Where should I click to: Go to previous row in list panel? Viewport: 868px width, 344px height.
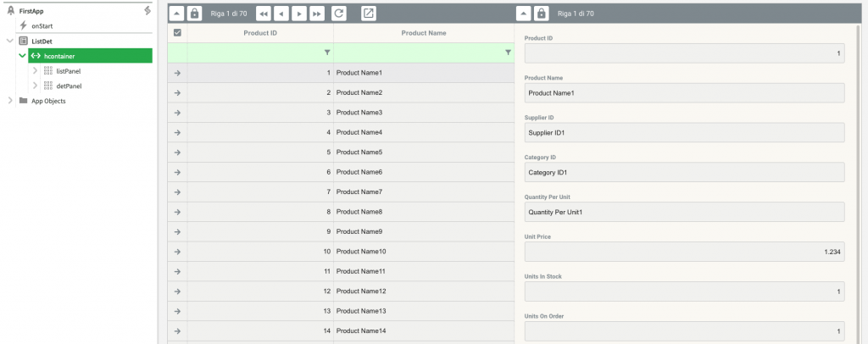pos(281,14)
